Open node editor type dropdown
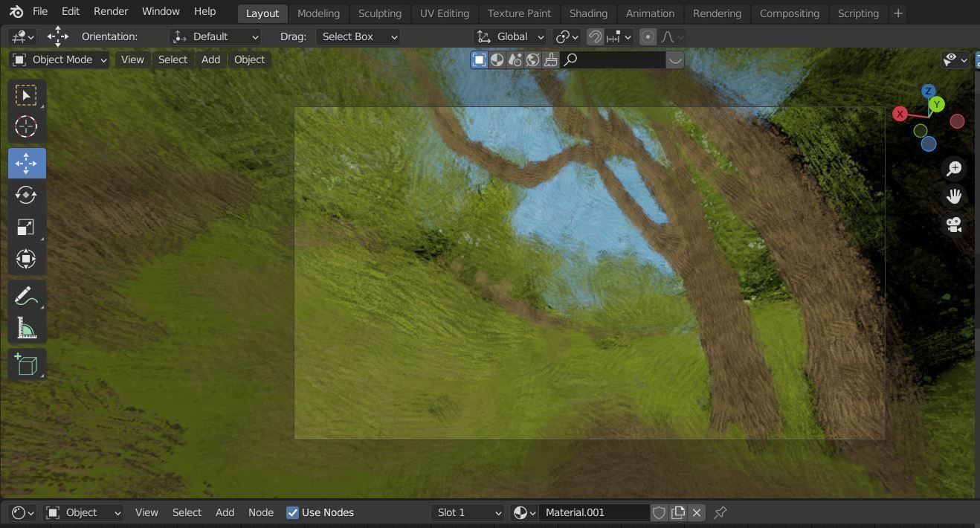 [x=23, y=512]
